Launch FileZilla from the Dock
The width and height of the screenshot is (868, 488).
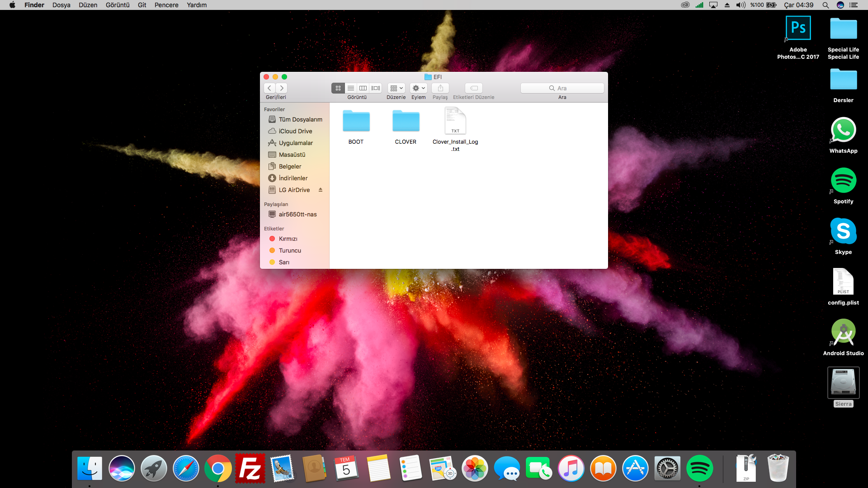pos(250,469)
